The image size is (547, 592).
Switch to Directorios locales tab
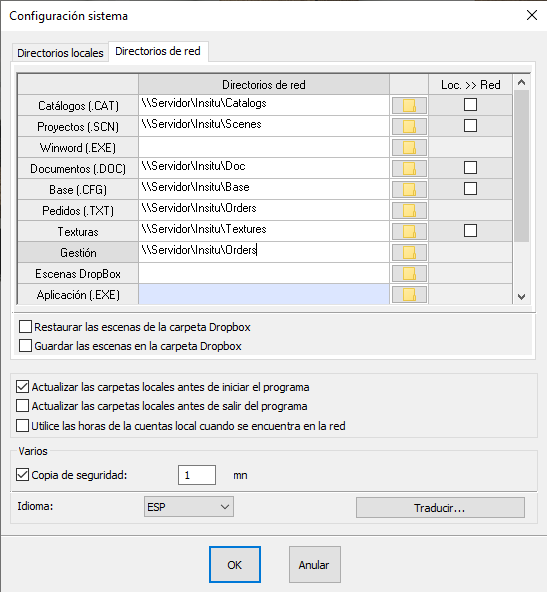click(60, 53)
